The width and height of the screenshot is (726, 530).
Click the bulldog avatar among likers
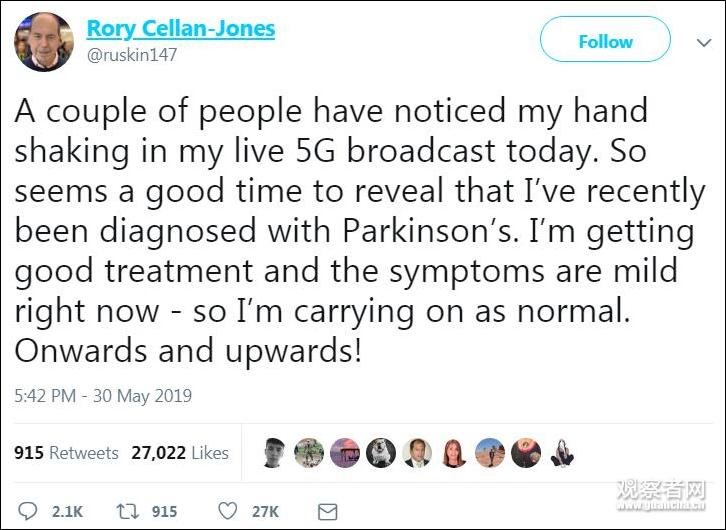(381, 453)
